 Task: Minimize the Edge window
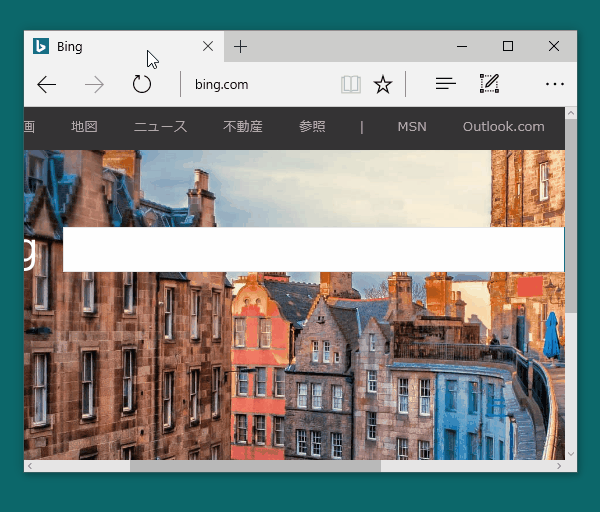click(x=462, y=46)
